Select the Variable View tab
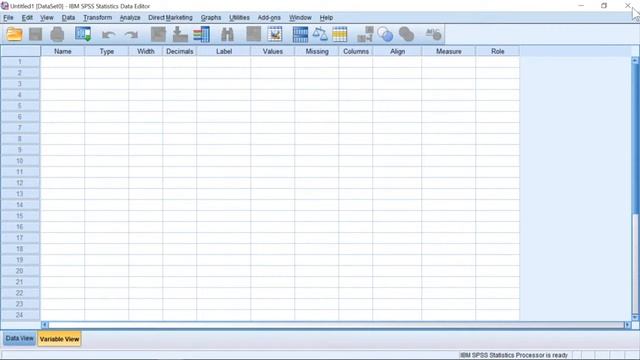Image resolution: width=640 pixels, height=360 pixels. (60, 339)
